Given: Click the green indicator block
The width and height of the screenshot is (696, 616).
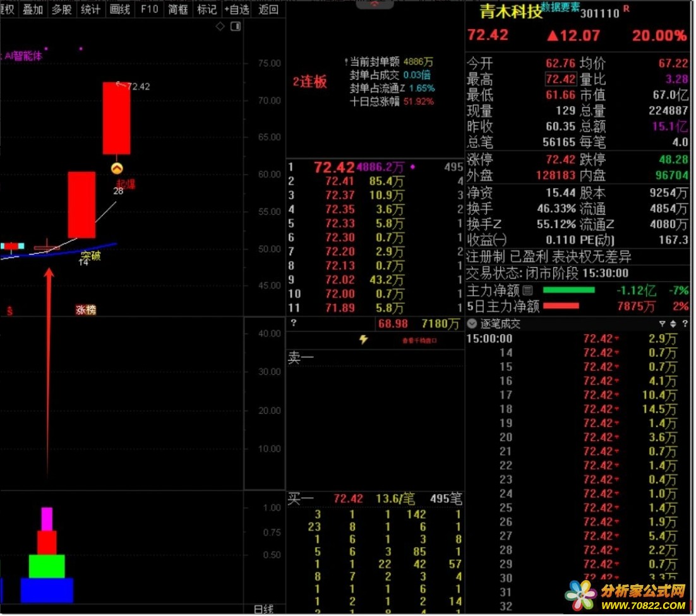Looking at the screenshot, I should (47, 566).
